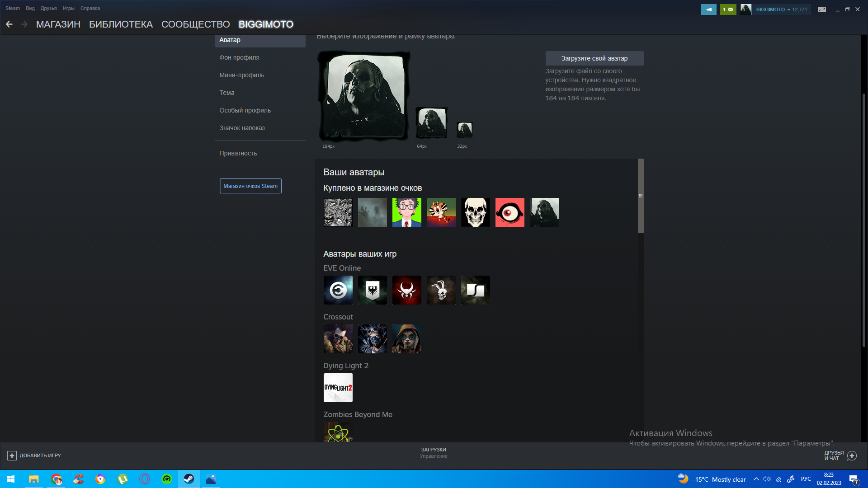The width and height of the screenshot is (868, 488).
Task: Open uTorrent from the taskbar
Action: (123, 479)
